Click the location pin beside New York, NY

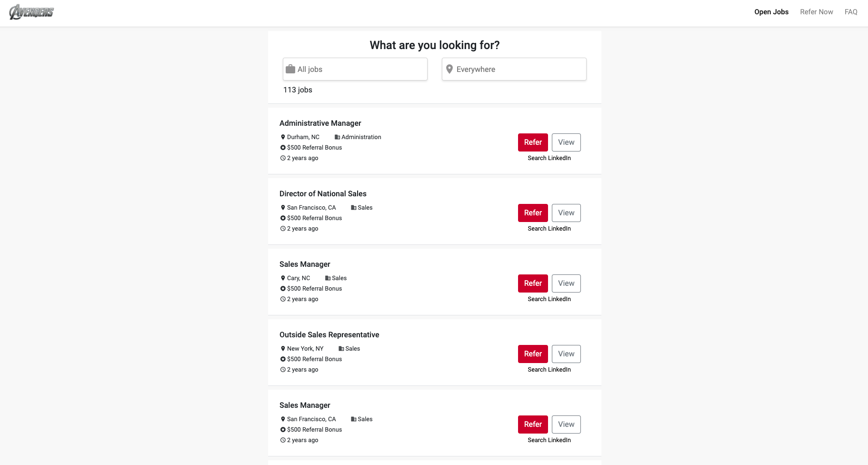(283, 349)
